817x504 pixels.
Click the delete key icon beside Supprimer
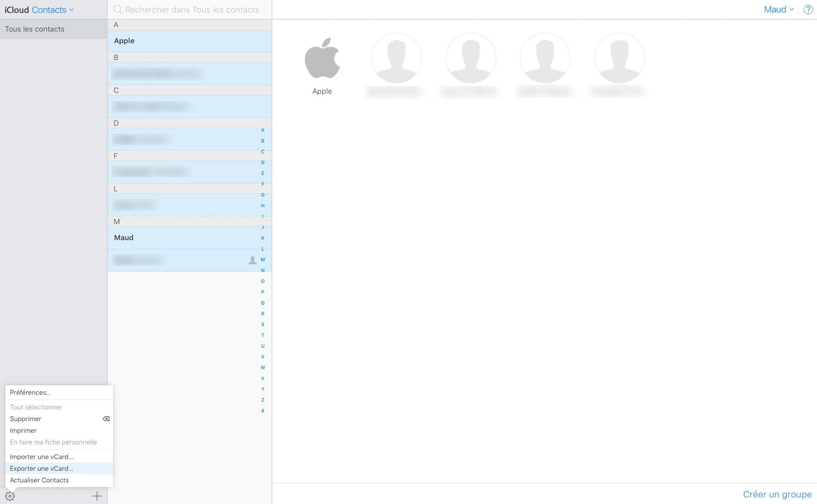(106, 419)
